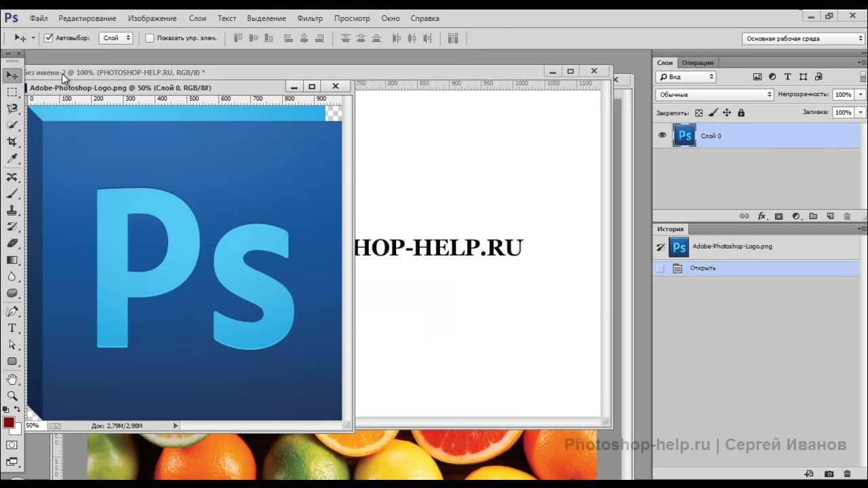
Task: Select the Pen tool
Action: [12, 311]
